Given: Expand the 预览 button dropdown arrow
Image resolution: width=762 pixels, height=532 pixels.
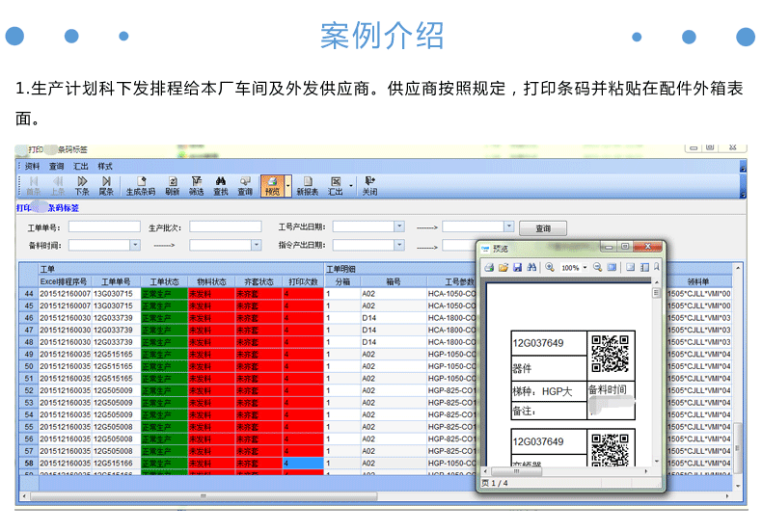Looking at the screenshot, I should 287,185.
